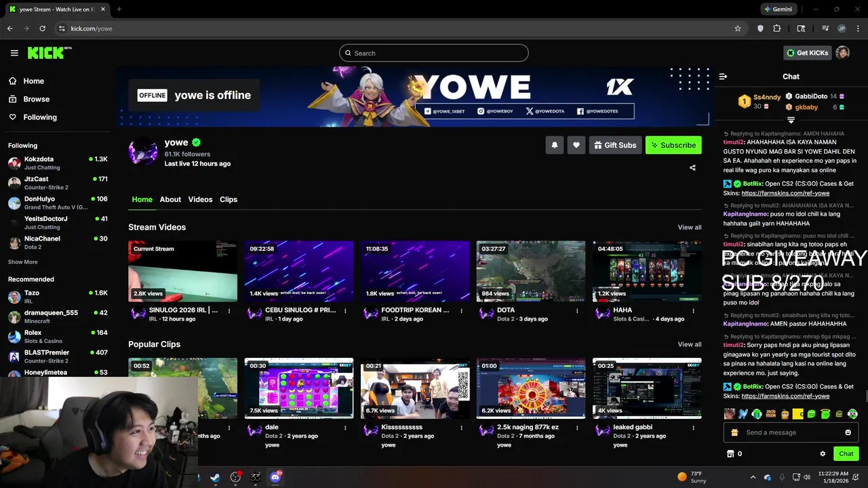Image resolution: width=868 pixels, height=488 pixels.
Task: Open the taskbar weather widget
Action: click(692, 477)
